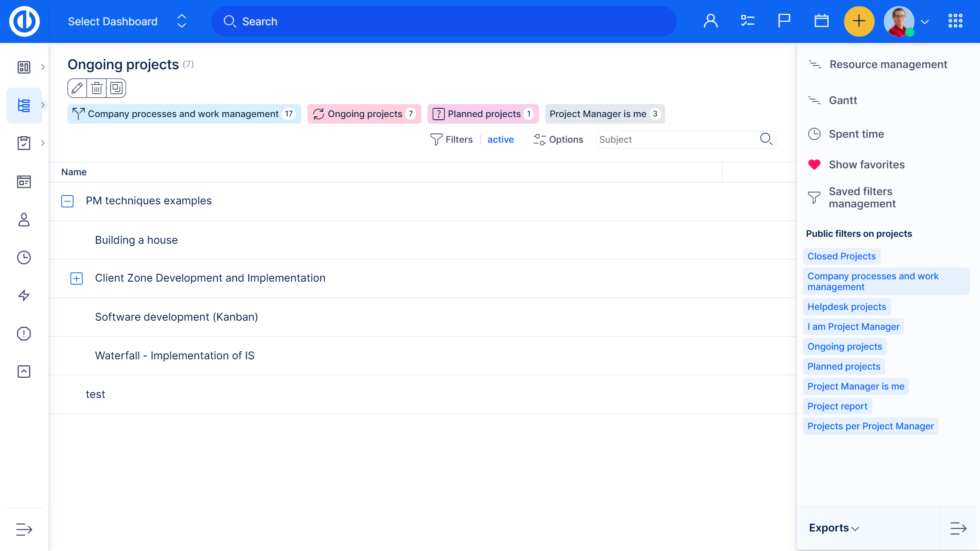Open the calendar icon in top bar
Image resolution: width=980 pixels, height=551 pixels.
pos(821,21)
